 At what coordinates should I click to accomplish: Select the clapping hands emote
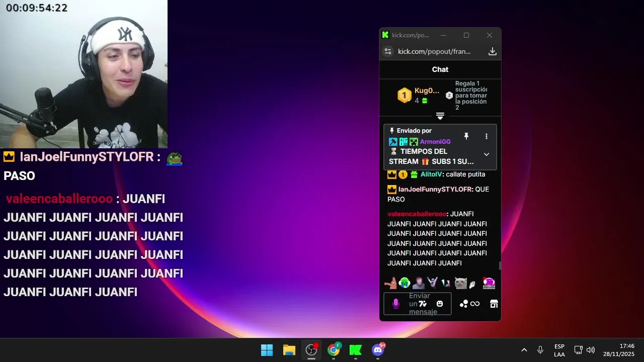(x=472, y=284)
